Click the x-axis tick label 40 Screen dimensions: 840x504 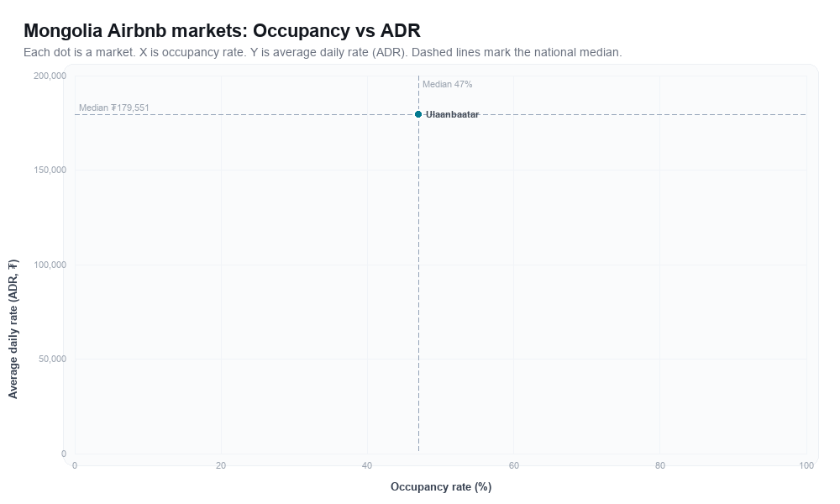tap(367, 466)
